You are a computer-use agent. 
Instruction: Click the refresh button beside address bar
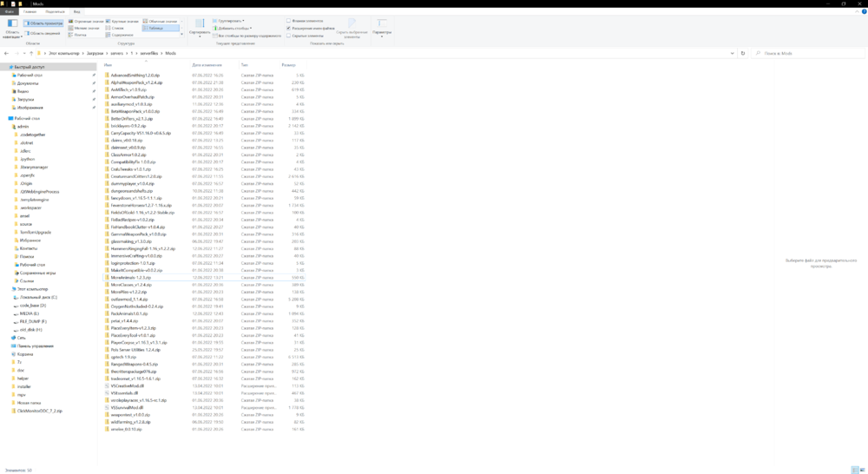point(743,53)
